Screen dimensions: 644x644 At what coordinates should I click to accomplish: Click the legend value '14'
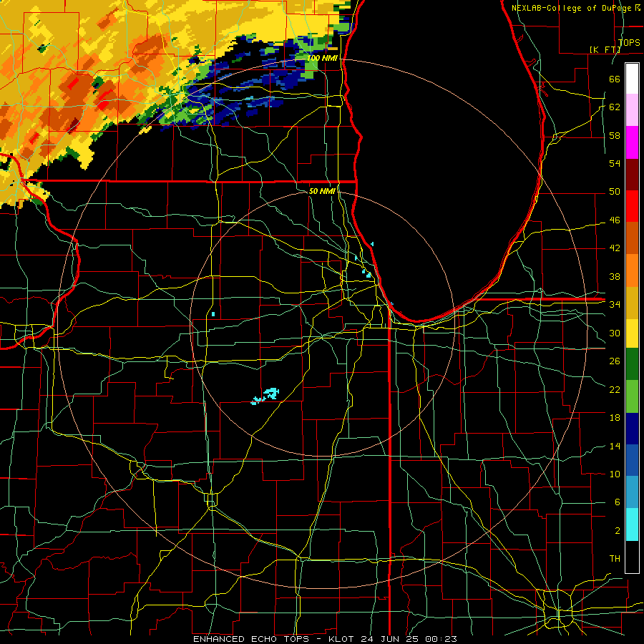(x=615, y=446)
